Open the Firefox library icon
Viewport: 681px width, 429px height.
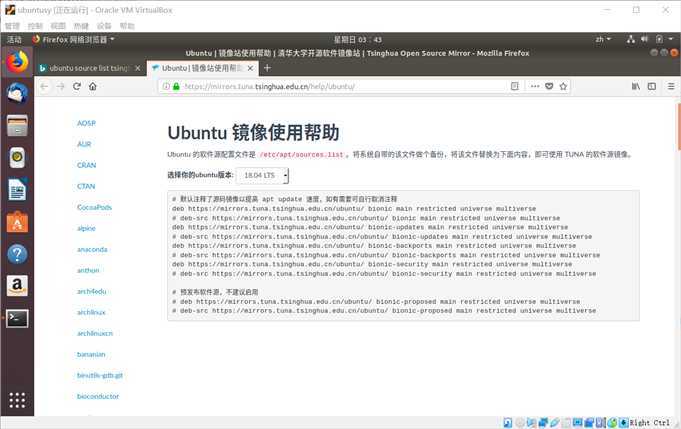tap(635, 86)
